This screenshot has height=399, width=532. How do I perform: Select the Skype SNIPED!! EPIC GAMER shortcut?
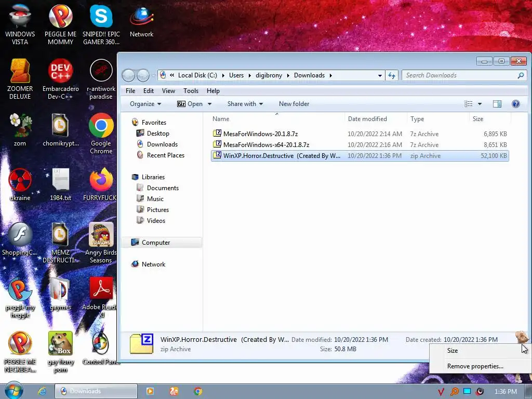101,24
